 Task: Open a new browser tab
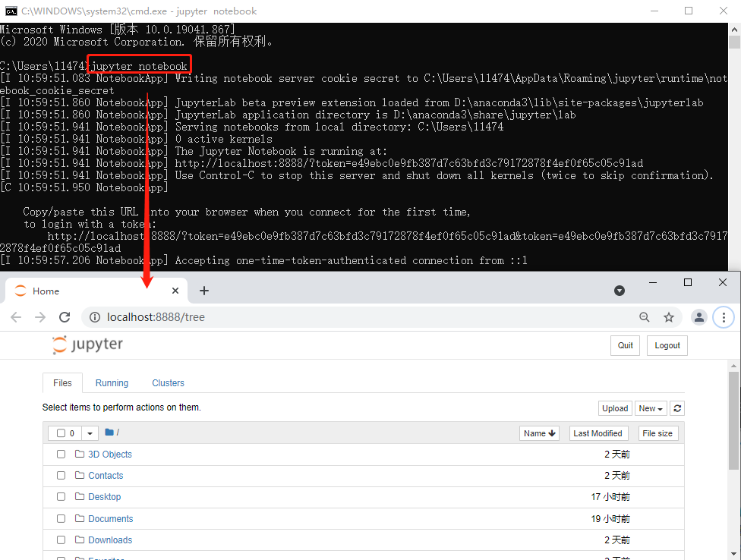click(x=204, y=291)
